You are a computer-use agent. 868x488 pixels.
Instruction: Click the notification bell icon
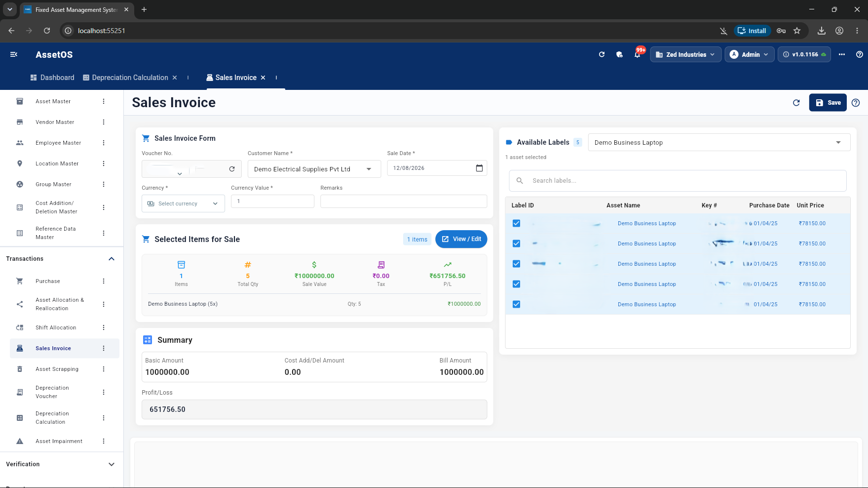tap(638, 54)
